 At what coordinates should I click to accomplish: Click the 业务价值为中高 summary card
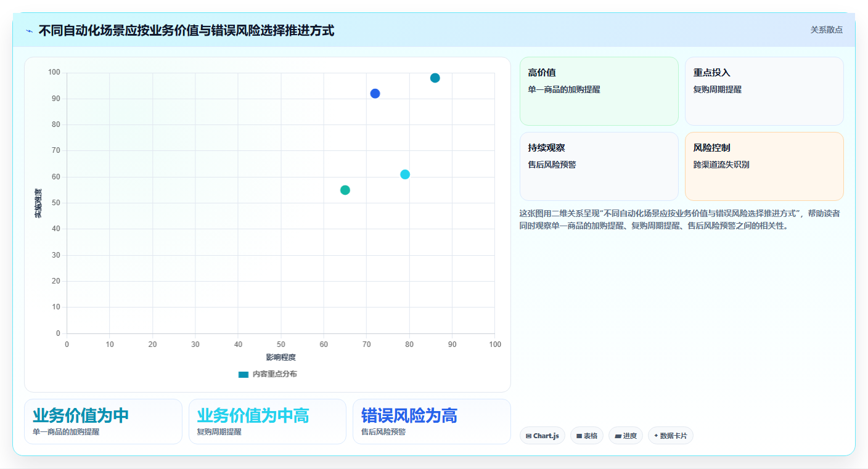pos(268,422)
